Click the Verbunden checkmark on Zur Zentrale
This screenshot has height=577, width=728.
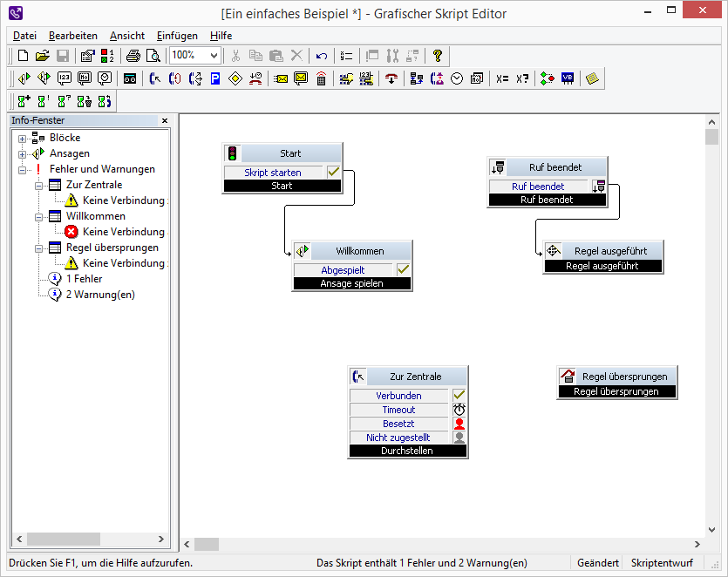point(459,396)
